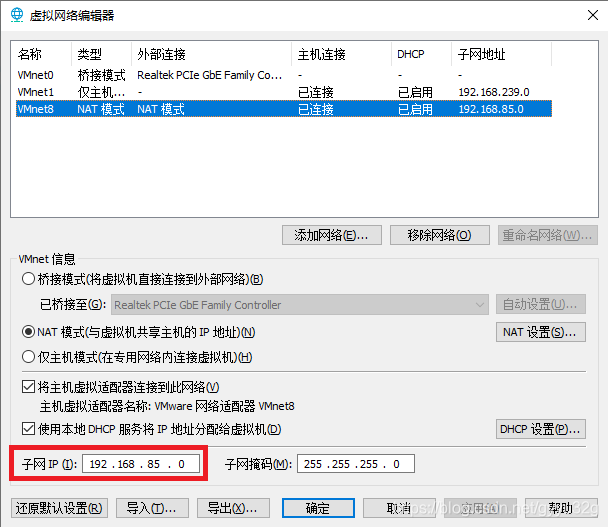Viewport: 608px width, 527px height.
Task: Select NAT 模式 radio button (N)
Action: 28,332
